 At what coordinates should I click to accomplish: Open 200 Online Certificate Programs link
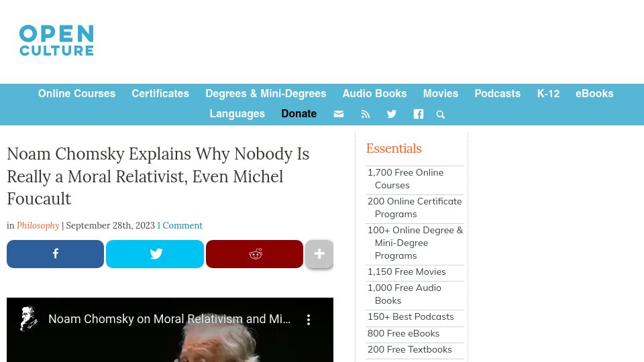(x=415, y=208)
